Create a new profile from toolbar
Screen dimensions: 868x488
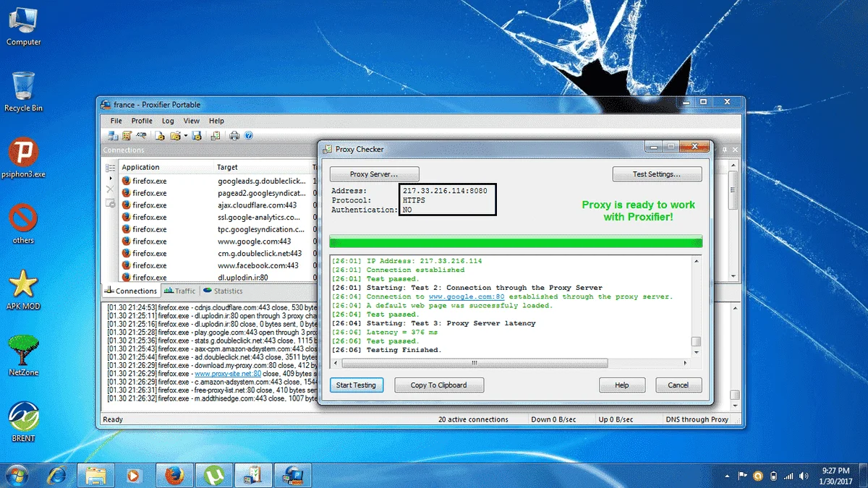tap(160, 135)
